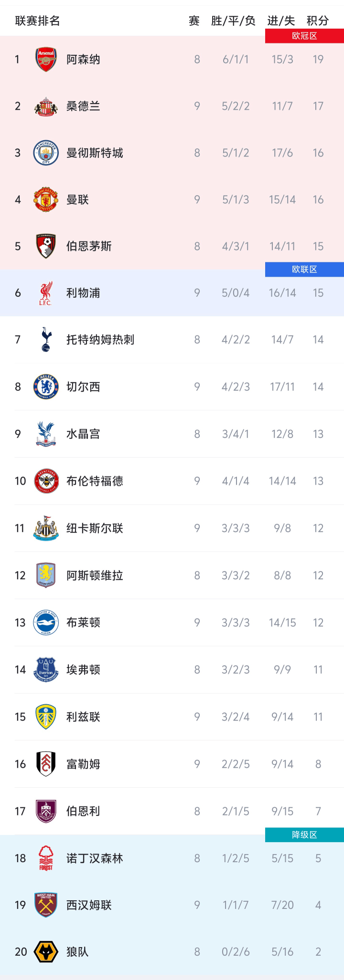Screen dimensions: 344x980
Task: Open the Manchester City crest icon
Action: (46, 153)
